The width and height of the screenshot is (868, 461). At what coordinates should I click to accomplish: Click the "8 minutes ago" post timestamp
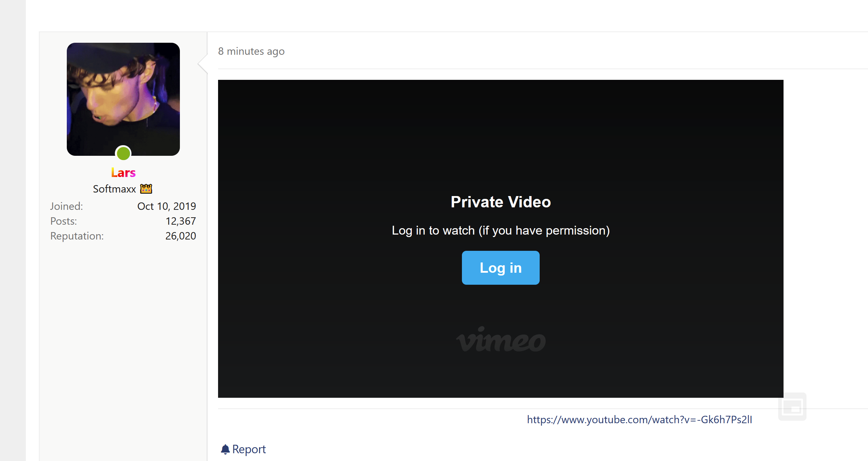pos(251,52)
